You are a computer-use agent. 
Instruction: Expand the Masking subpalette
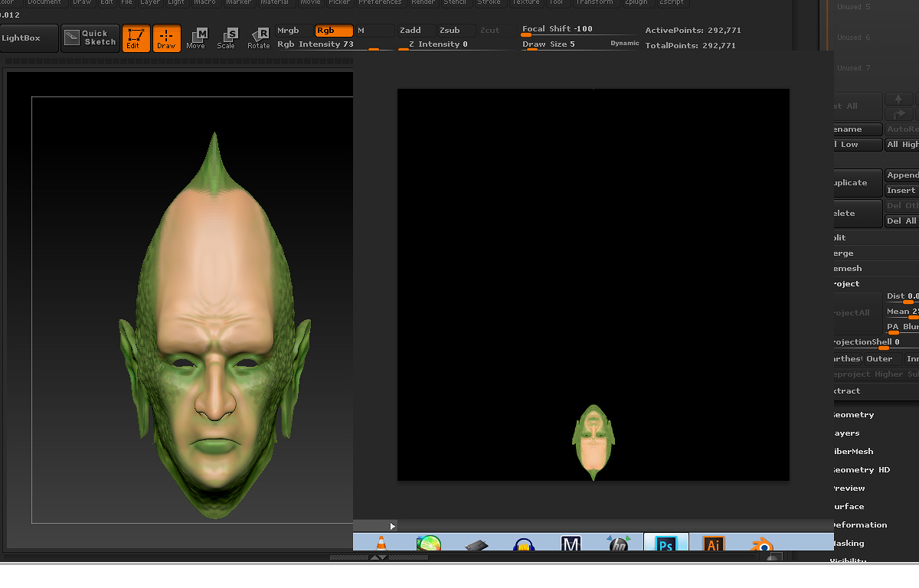pos(849,544)
